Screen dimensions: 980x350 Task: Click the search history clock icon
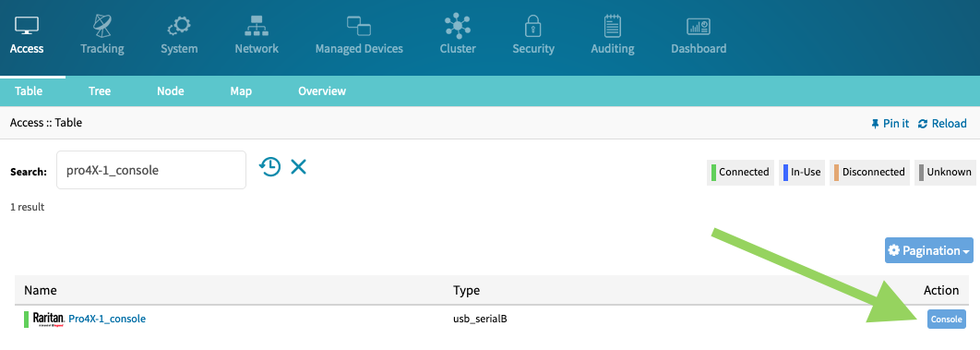[x=270, y=167]
